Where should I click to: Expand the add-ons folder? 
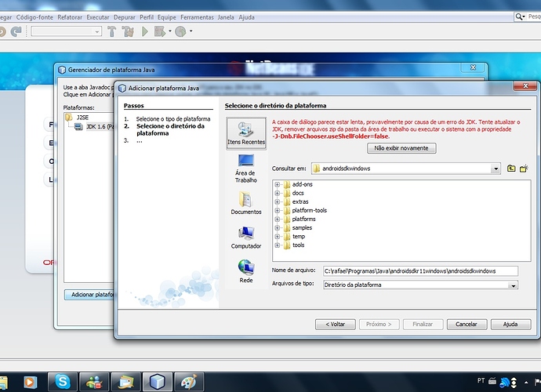277,184
